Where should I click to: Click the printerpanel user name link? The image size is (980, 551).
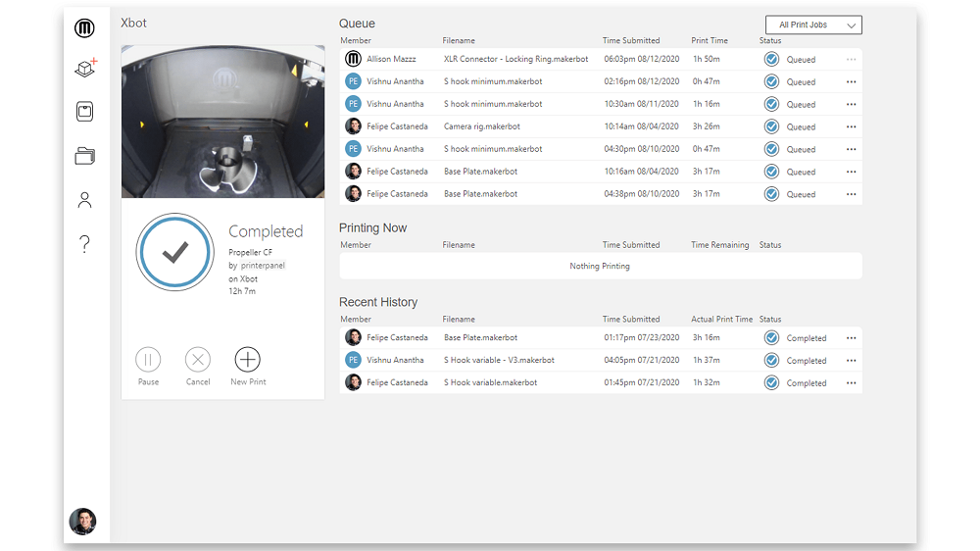(263, 266)
